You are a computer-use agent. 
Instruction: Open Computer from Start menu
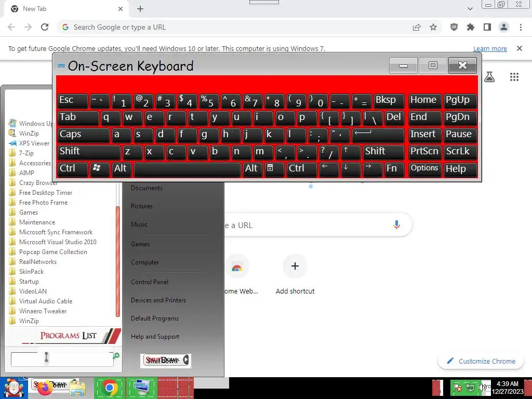pyautogui.click(x=145, y=262)
